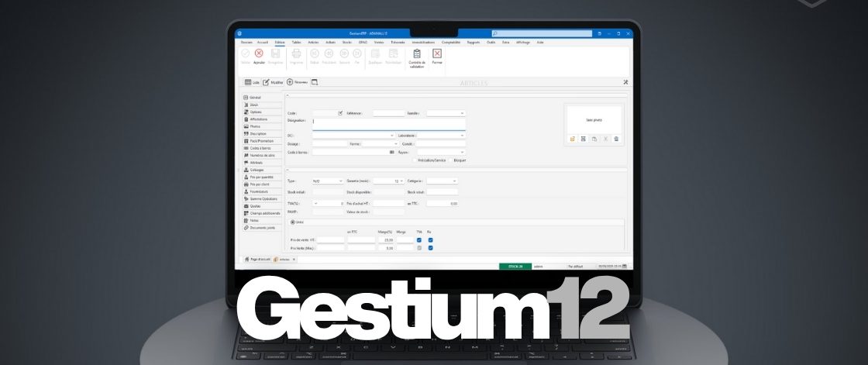Image resolution: width=868 pixels, height=365 pixels.
Task: Open Contrôle de validation from the ribbon
Action: (x=417, y=54)
